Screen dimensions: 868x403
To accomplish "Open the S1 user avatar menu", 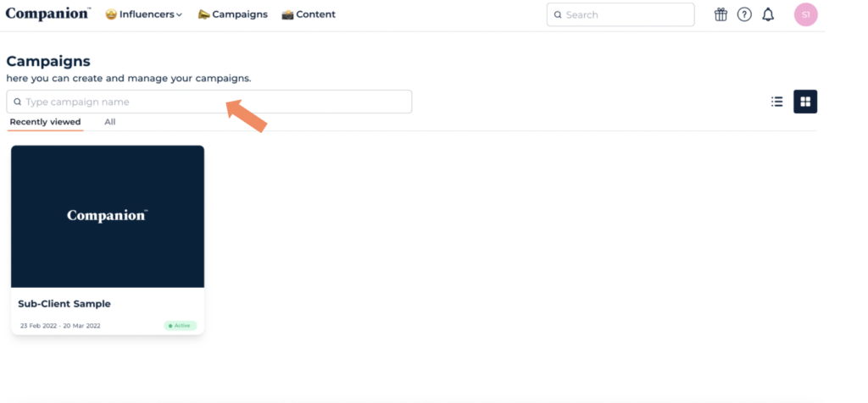I will point(805,14).
